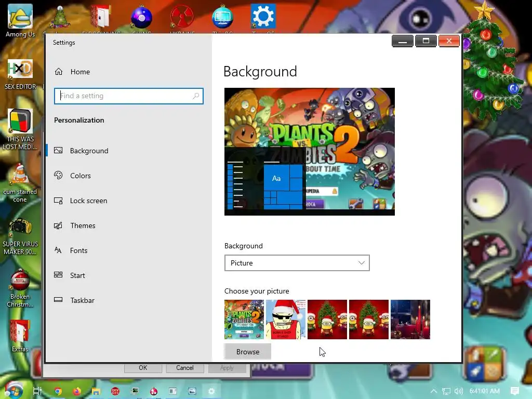
Task: Open network icon in system tray
Action: (x=446, y=391)
